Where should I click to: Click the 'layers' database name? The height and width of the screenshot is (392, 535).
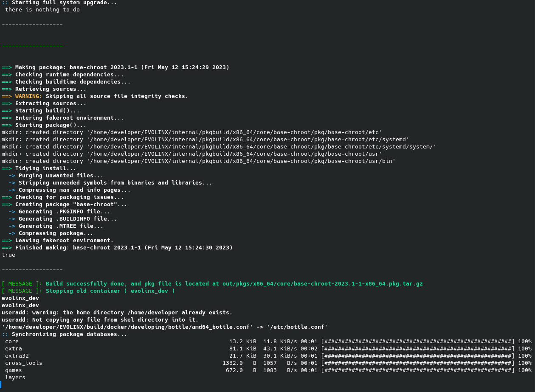point(15,377)
